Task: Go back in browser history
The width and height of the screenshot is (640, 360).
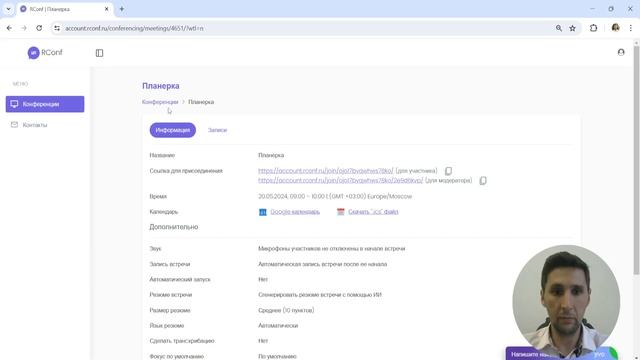Action: 9,28
